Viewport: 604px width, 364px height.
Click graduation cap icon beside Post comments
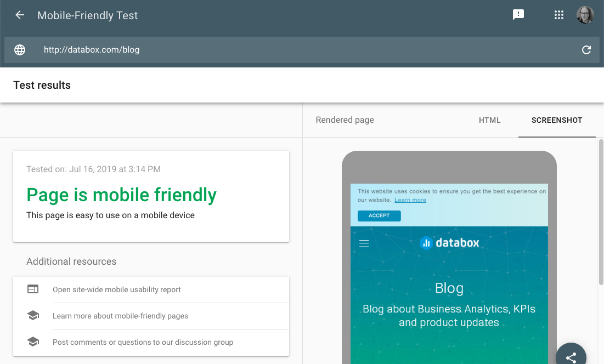(33, 342)
